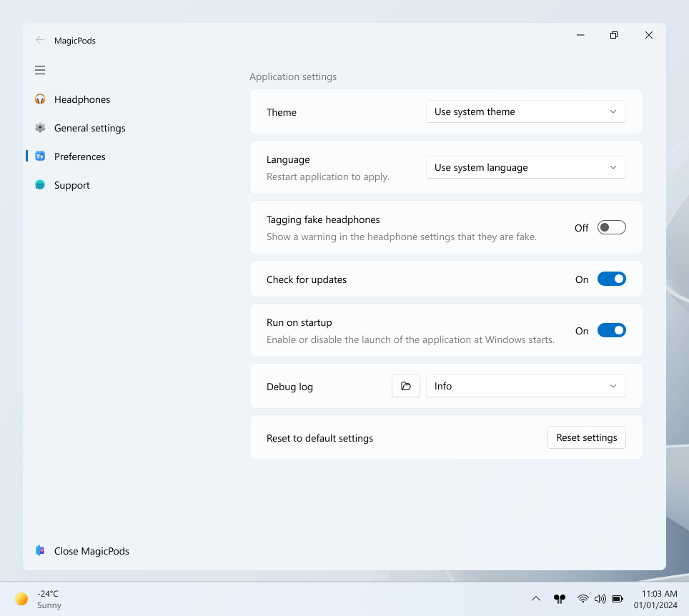Click the back arrow in title bar
Viewport: 689px width, 616px height.
point(40,40)
